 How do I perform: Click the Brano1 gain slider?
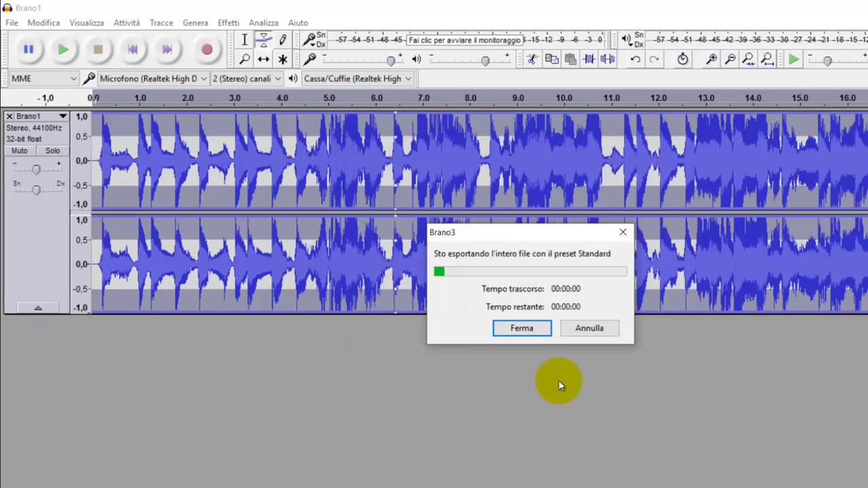click(37, 169)
